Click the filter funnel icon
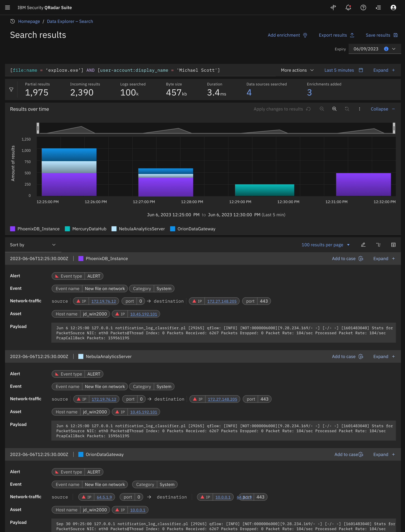Screen dimensions: 405x532 [x=11, y=90]
